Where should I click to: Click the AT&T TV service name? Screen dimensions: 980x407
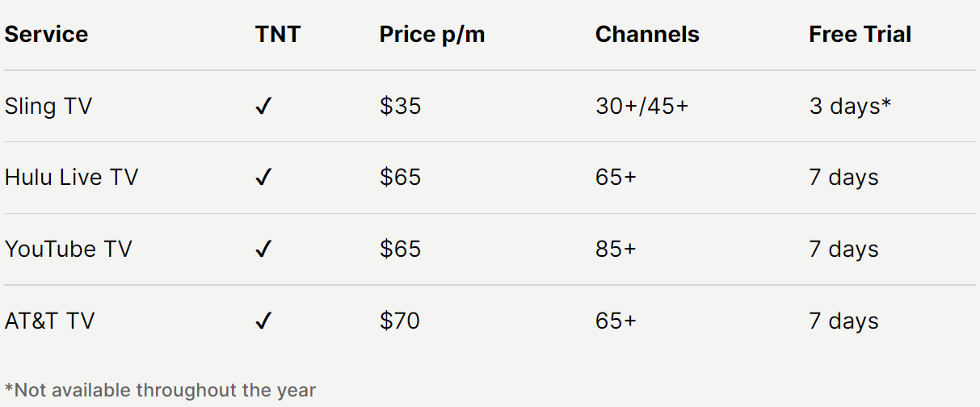click(x=49, y=321)
